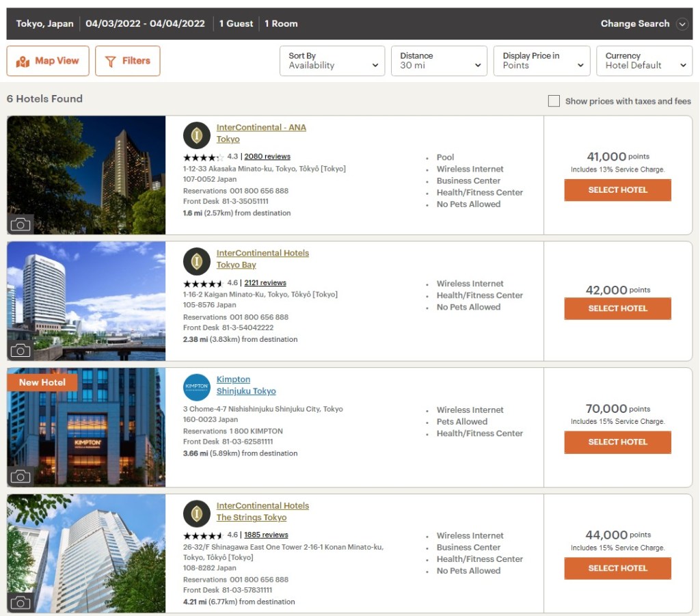
Task: Enable Show prices with taxes and fees
Action: click(554, 101)
